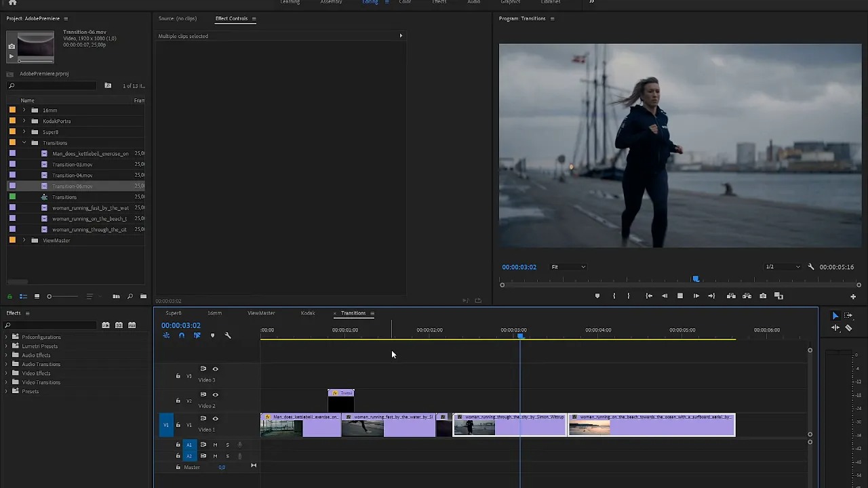Select the Razor tool
868x488 pixels.
(x=848, y=328)
